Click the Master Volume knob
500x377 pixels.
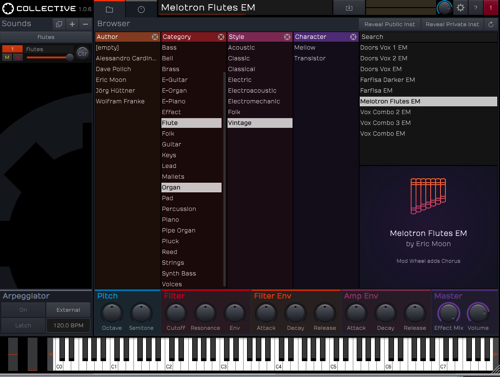[478, 313]
